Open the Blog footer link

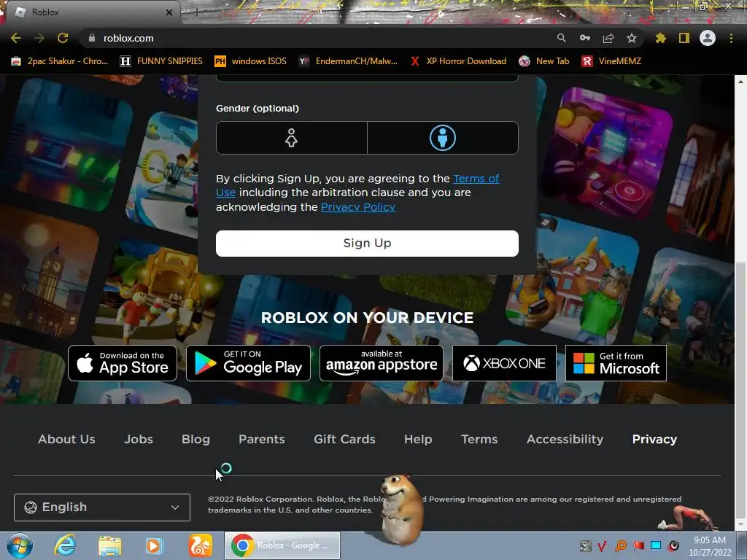196,439
